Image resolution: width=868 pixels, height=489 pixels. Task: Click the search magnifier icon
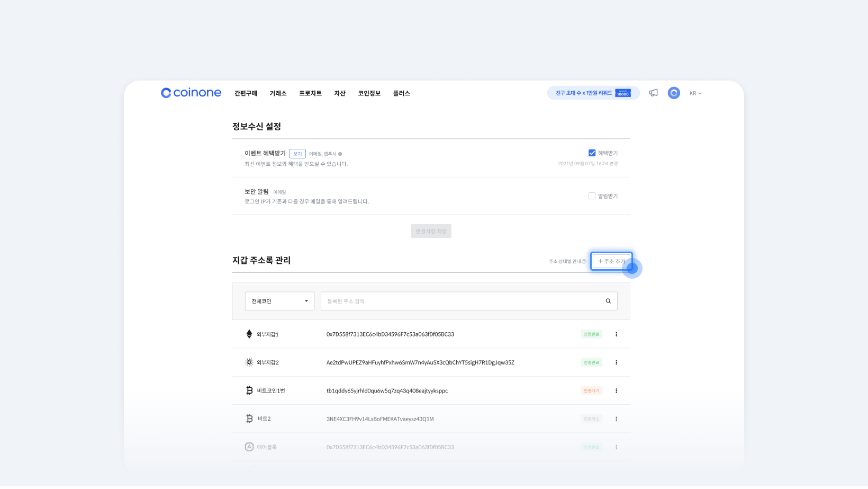click(608, 301)
